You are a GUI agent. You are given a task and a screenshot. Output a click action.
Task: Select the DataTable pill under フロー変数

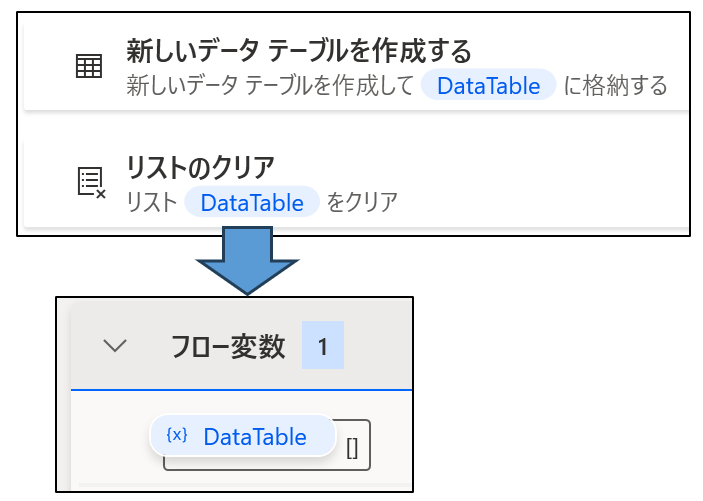[243, 436]
